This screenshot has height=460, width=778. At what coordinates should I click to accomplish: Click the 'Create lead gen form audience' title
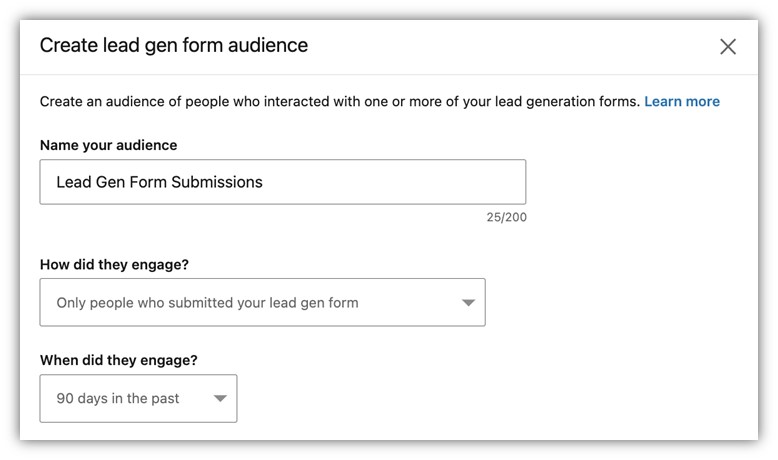point(173,45)
